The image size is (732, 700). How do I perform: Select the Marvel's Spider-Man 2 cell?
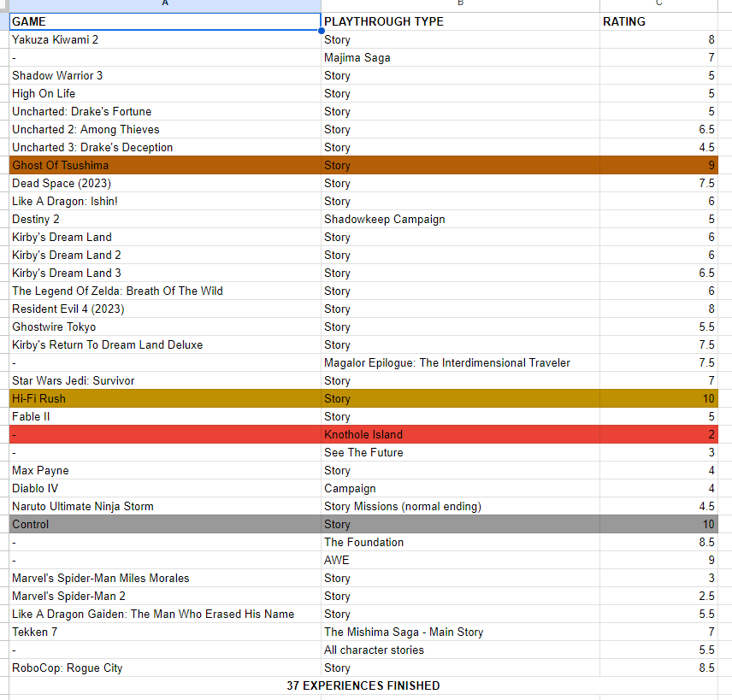click(x=165, y=597)
